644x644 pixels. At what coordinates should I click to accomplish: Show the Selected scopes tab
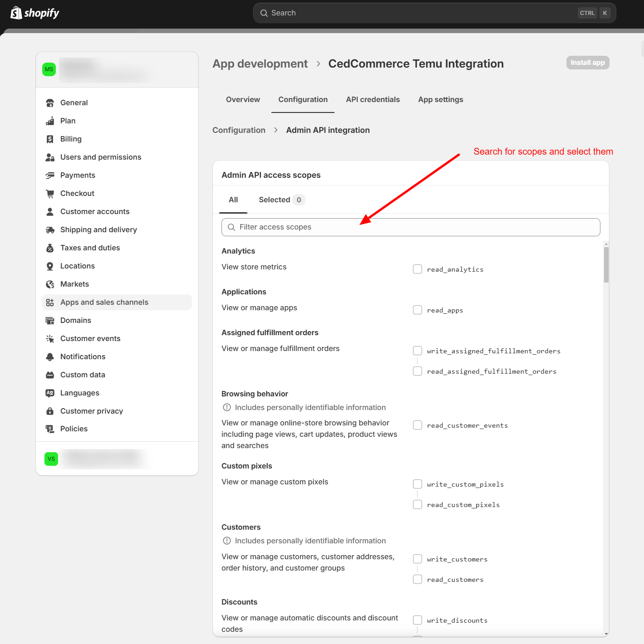(282, 200)
